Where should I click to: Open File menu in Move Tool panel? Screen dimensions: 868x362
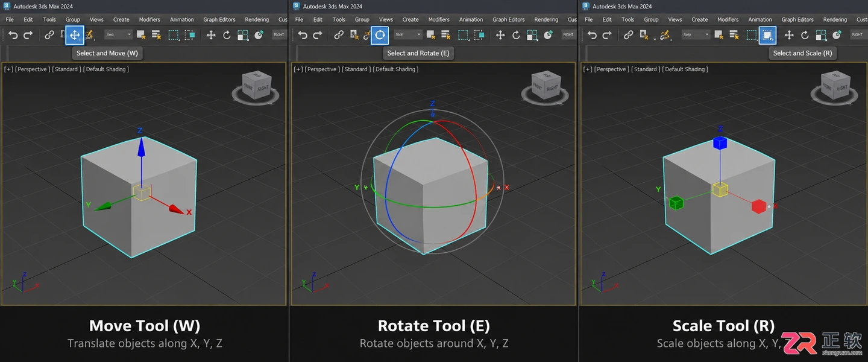coord(10,19)
